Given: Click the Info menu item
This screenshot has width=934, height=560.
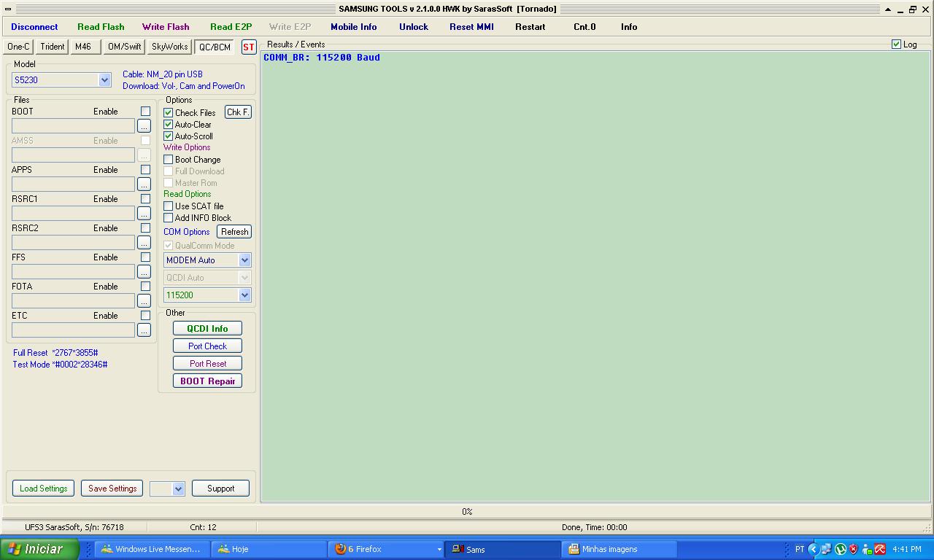Looking at the screenshot, I should 629,27.
